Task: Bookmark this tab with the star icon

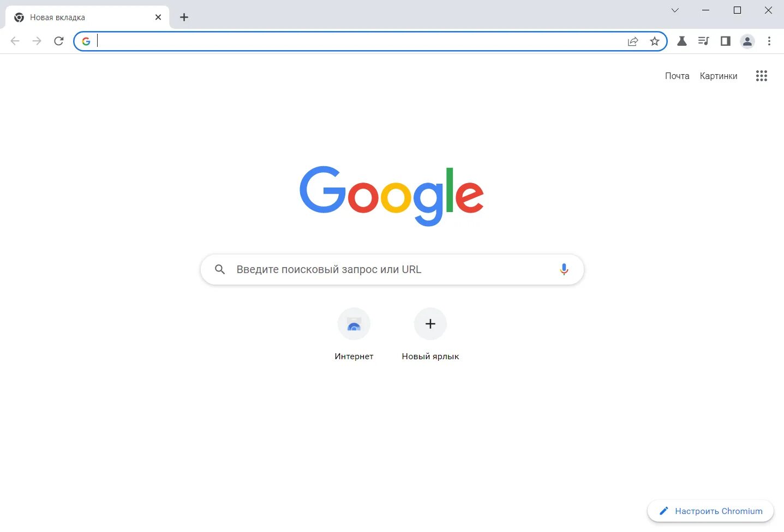Action: (x=655, y=41)
